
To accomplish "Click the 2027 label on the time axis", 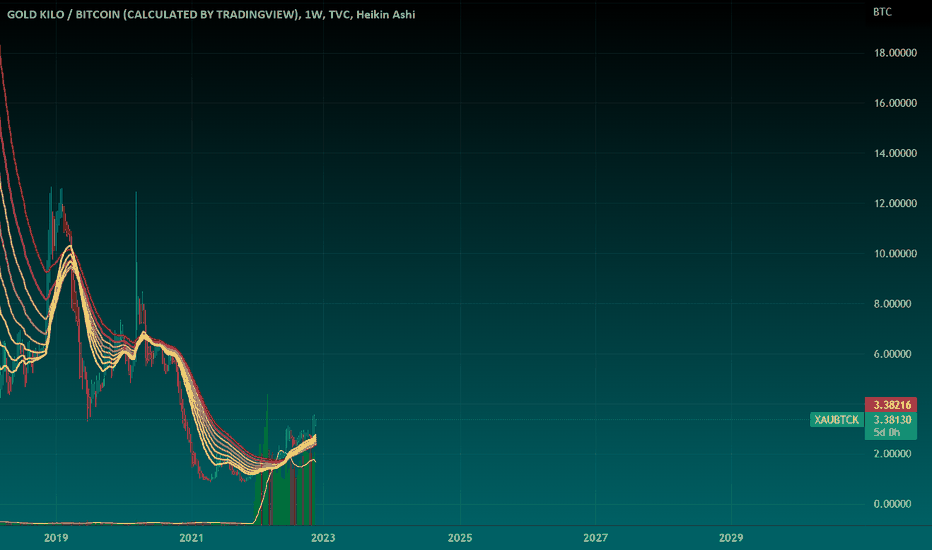I will [x=596, y=538].
